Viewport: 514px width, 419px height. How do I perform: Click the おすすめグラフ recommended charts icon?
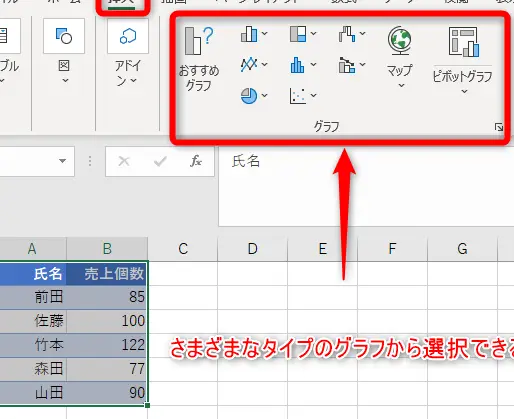click(x=198, y=59)
